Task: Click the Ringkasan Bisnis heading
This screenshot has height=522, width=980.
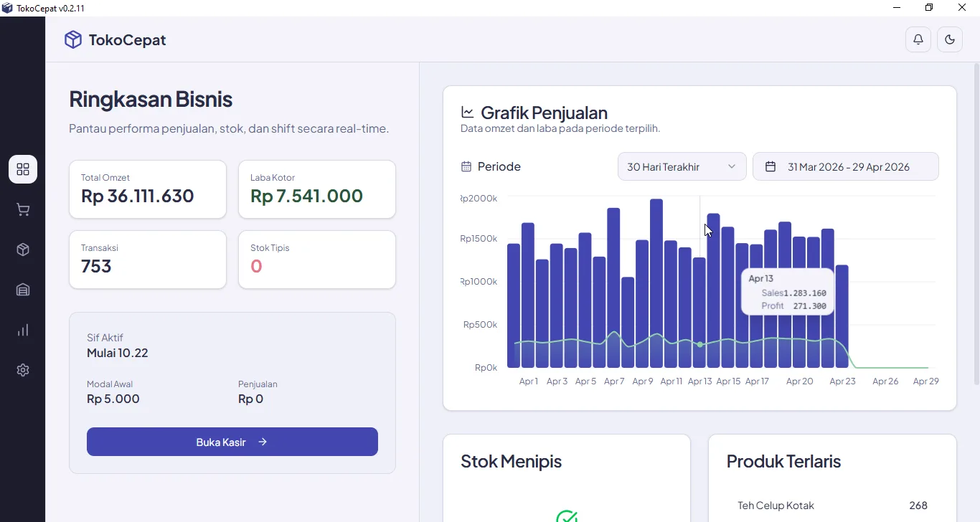Action: pyautogui.click(x=151, y=99)
